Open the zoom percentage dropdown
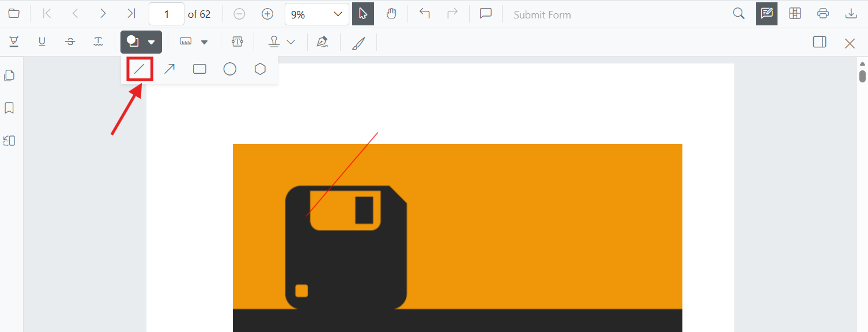The width and height of the screenshot is (868, 332). pos(317,14)
